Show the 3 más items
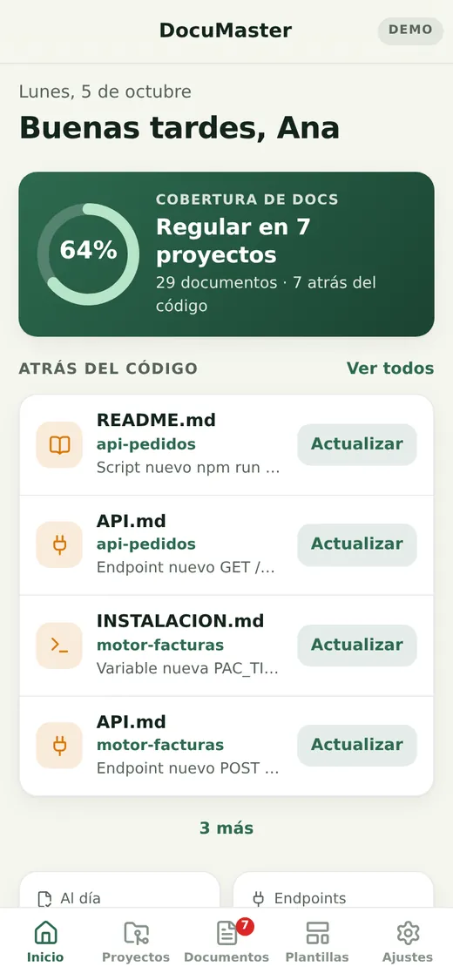Screen dimensions: 453x980 [x=226, y=828]
